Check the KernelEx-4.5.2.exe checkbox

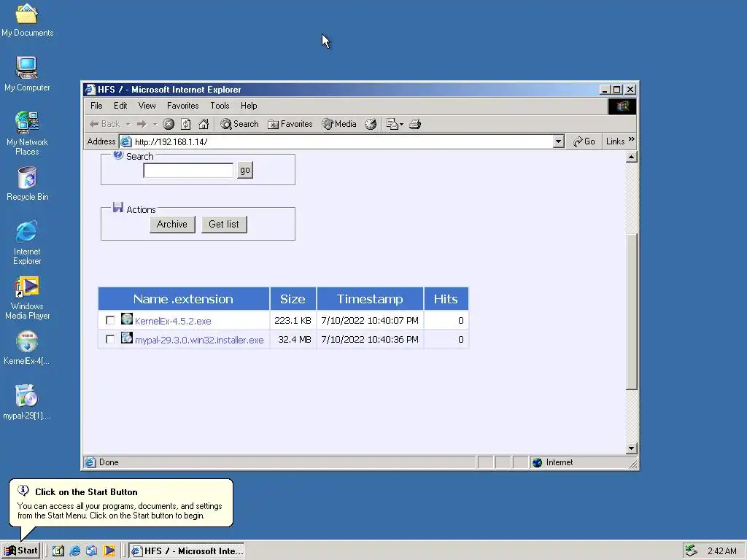click(110, 321)
